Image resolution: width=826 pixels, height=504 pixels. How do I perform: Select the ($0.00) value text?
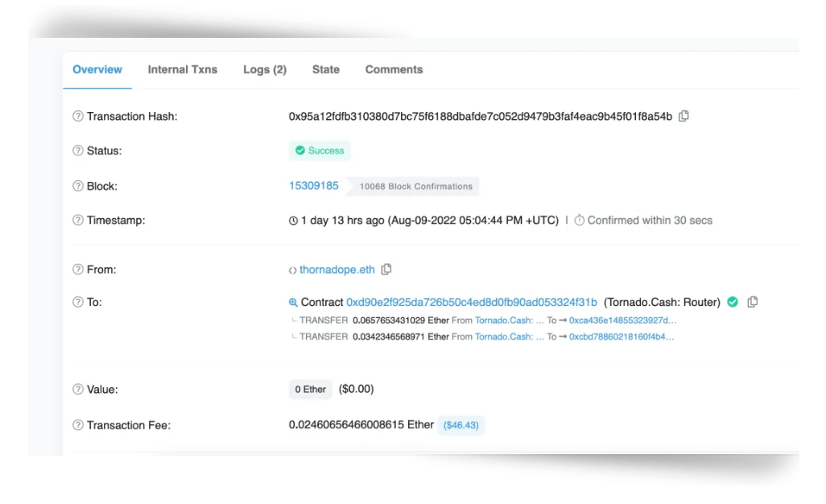(x=356, y=389)
